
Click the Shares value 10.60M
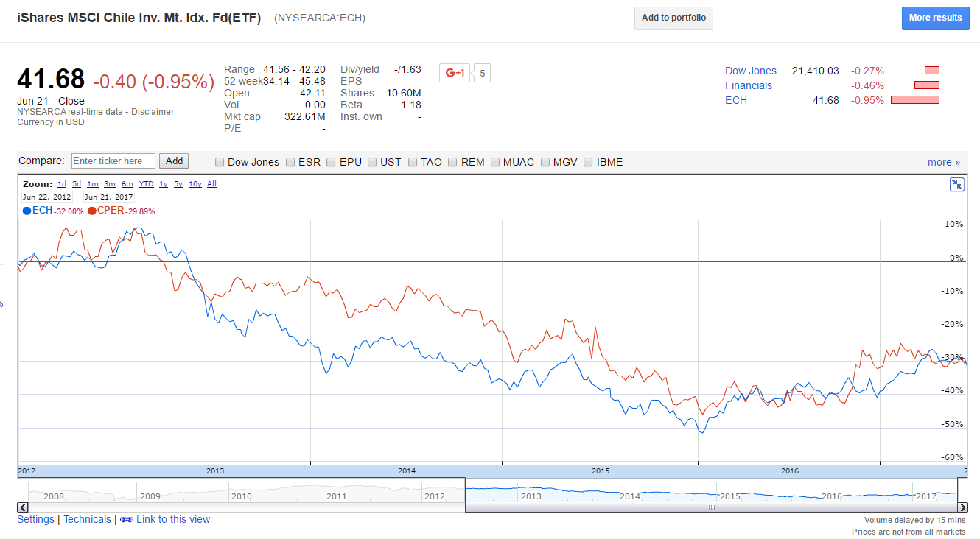[404, 93]
